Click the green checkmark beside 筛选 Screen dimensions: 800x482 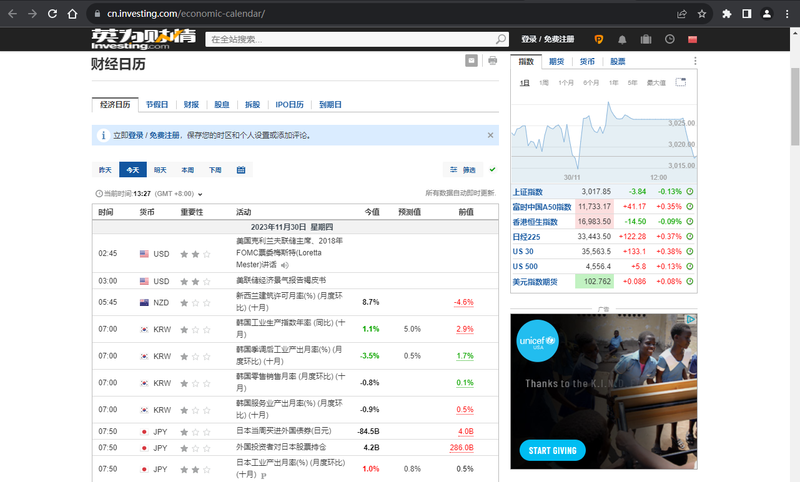(x=492, y=169)
